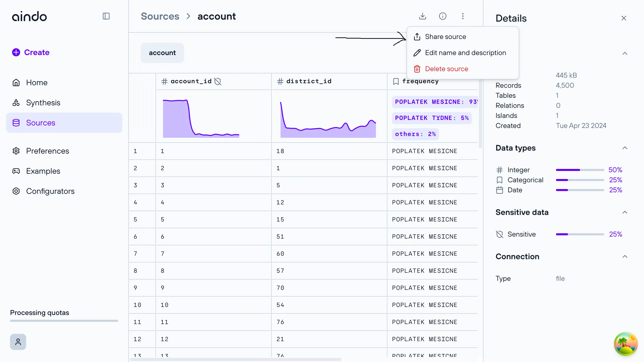Screen dimensions: 644x362
Task: Select the Share source menu option
Action: point(446,36)
